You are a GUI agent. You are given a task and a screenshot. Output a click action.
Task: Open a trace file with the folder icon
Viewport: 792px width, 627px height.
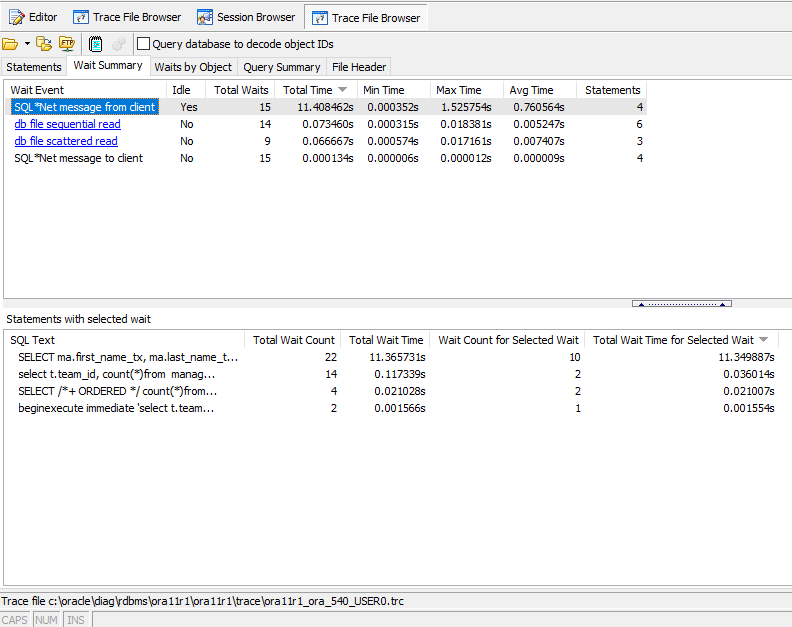pos(10,44)
